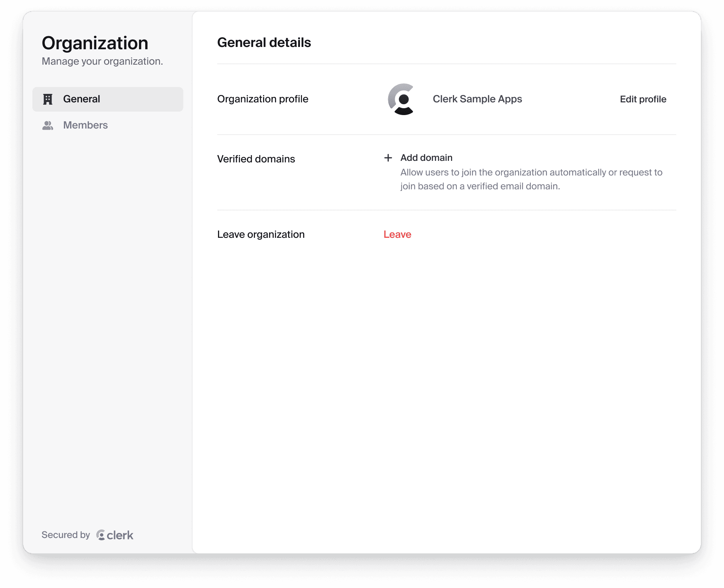
Task: Click the Secured by text
Action: [x=65, y=535]
